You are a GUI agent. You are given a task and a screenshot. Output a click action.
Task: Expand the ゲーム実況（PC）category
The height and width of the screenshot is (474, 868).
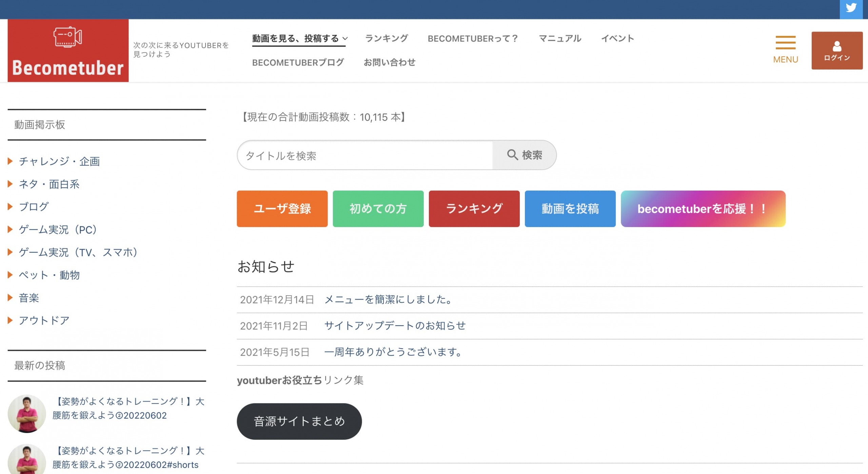pyautogui.click(x=58, y=230)
